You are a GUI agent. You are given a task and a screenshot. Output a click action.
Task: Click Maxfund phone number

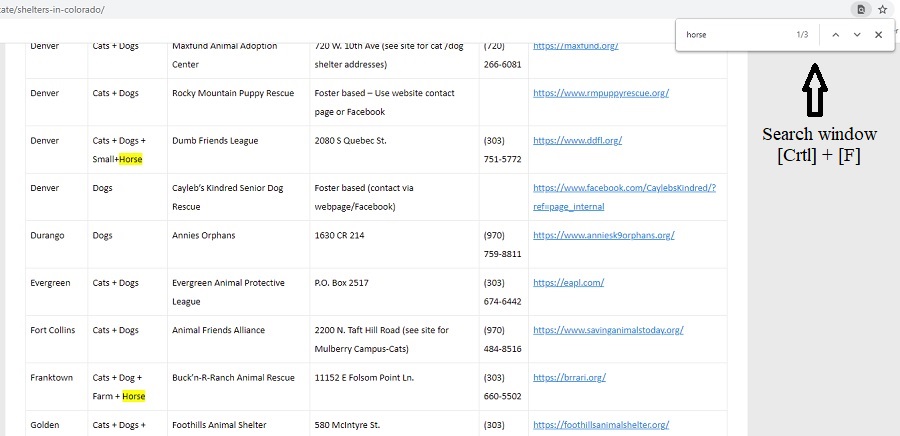click(x=503, y=55)
